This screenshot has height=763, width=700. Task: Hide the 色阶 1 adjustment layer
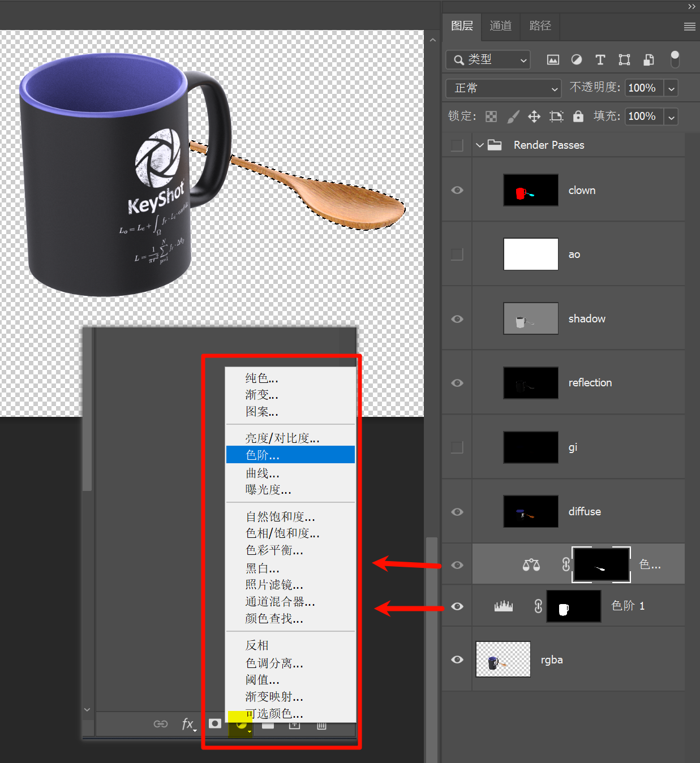[x=457, y=606]
